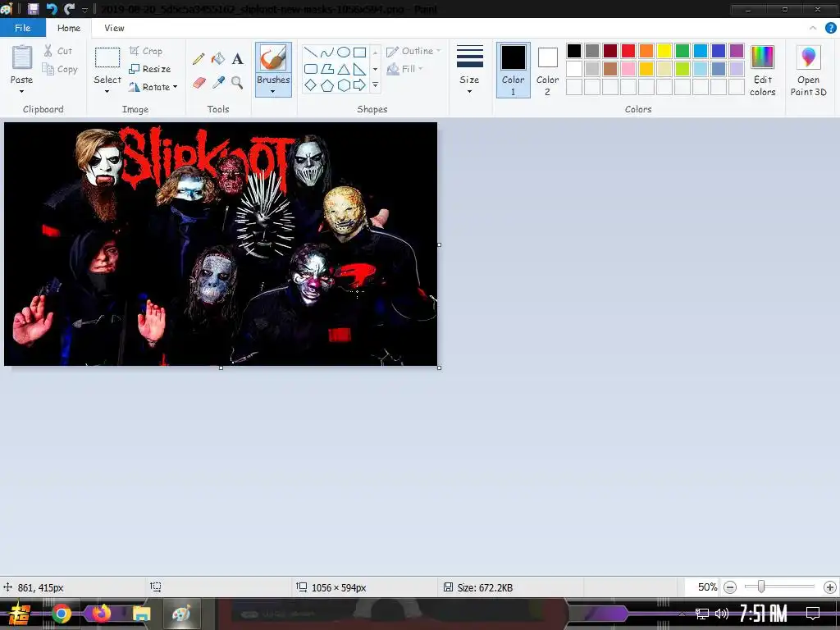Open Chrome from the taskbar
This screenshot has width=840, height=630.
pyautogui.click(x=62, y=614)
